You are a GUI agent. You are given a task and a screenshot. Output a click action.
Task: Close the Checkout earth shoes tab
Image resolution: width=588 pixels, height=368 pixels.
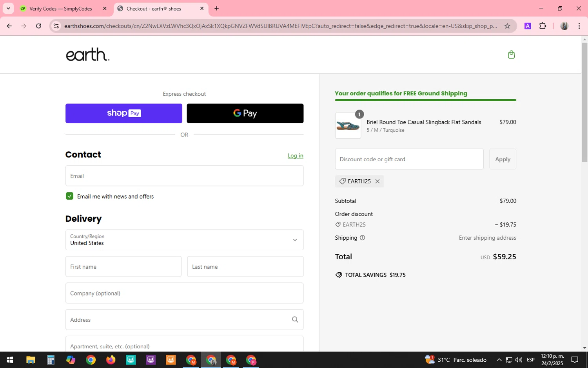[x=202, y=8]
